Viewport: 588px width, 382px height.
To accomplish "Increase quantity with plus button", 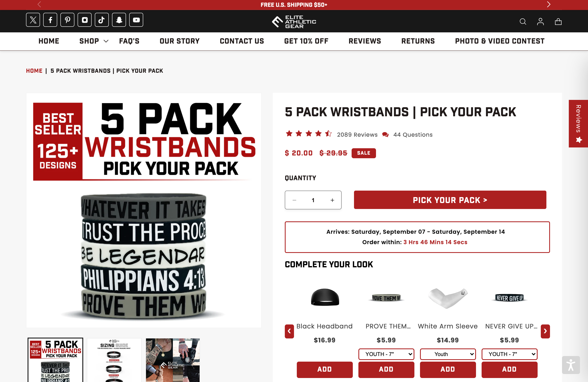I will pyautogui.click(x=332, y=200).
